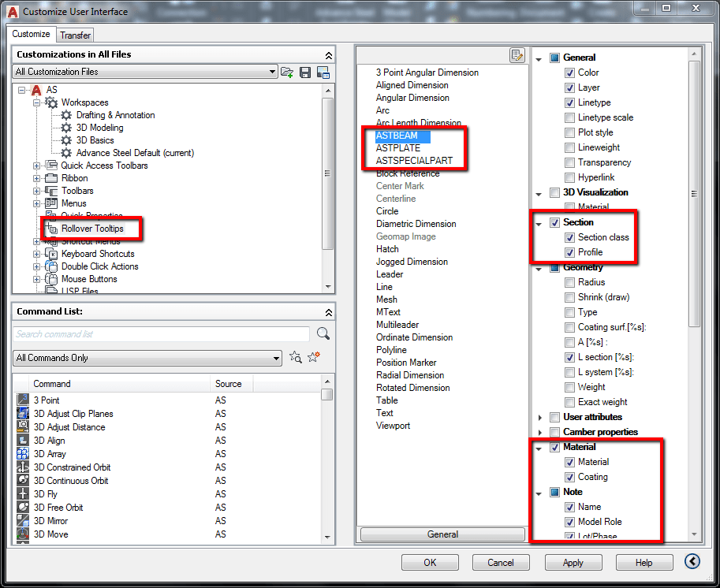Select the 3D Constrained Orbit command icon
720x588 pixels.
pyautogui.click(x=21, y=467)
